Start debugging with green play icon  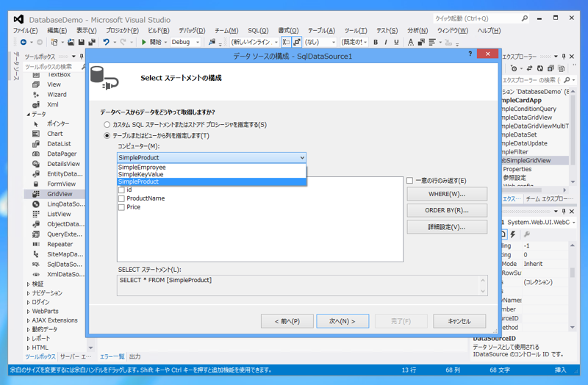click(143, 42)
